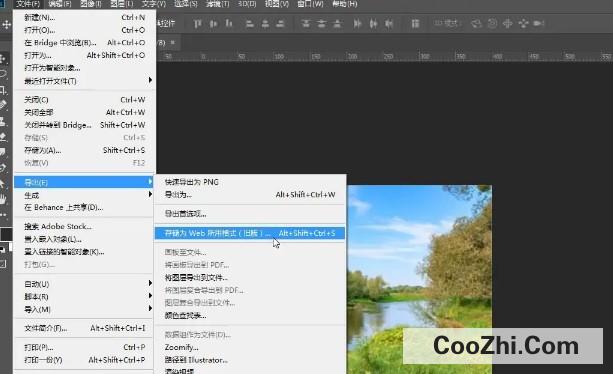The width and height of the screenshot is (613, 374).
Task: Click the distribute right edges icon
Action: pyautogui.click(x=389, y=24)
